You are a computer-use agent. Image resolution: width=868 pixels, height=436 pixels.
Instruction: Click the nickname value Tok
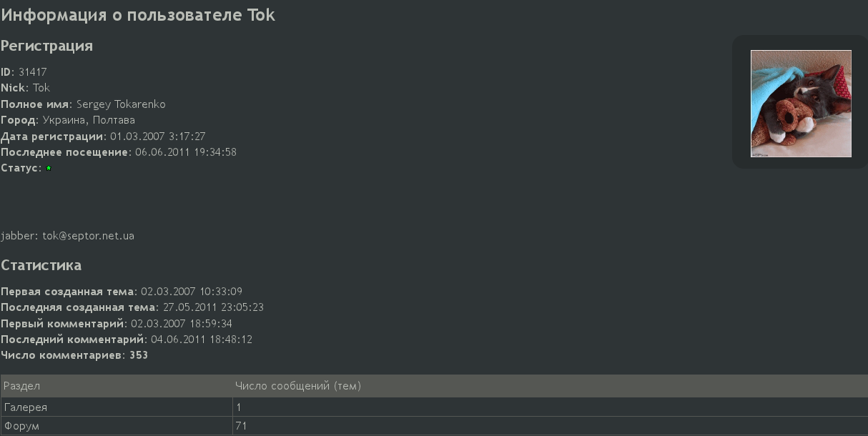coord(41,88)
